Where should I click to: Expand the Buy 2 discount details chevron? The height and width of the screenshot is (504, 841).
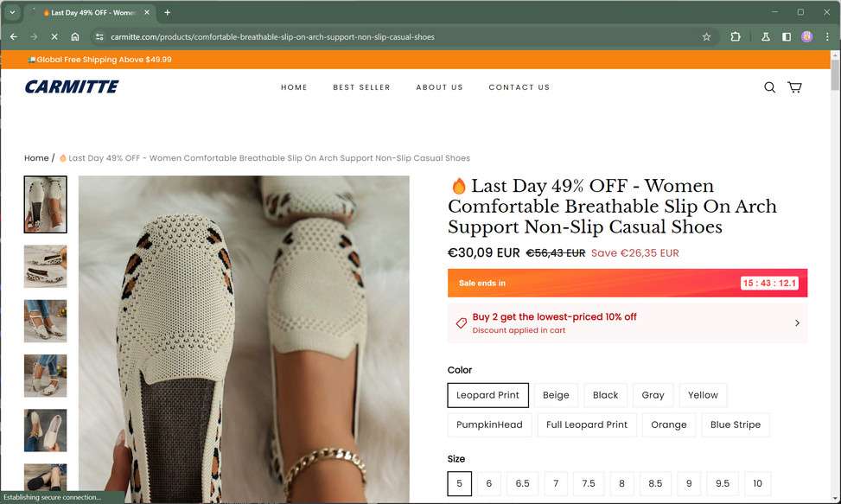(x=797, y=322)
